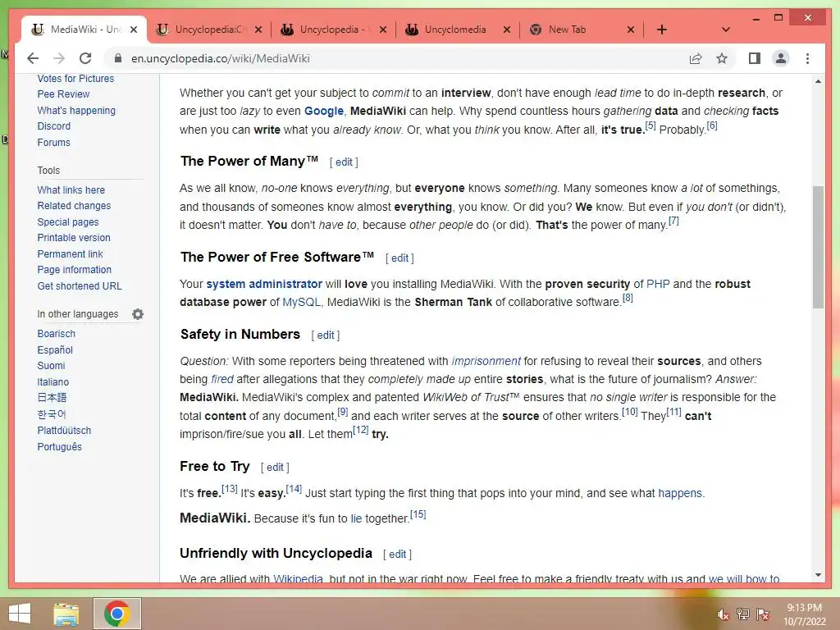
Task: Open the system administrator link
Action: coord(264,284)
